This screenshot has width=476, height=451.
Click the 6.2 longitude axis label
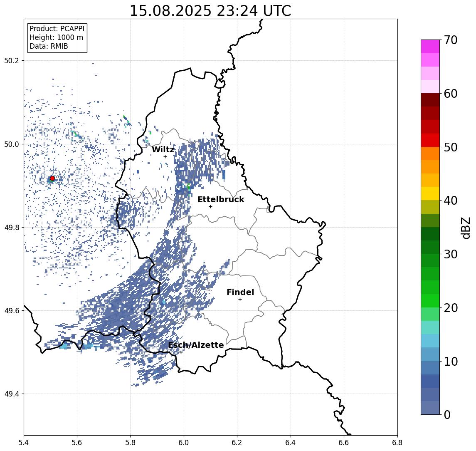(x=237, y=443)
